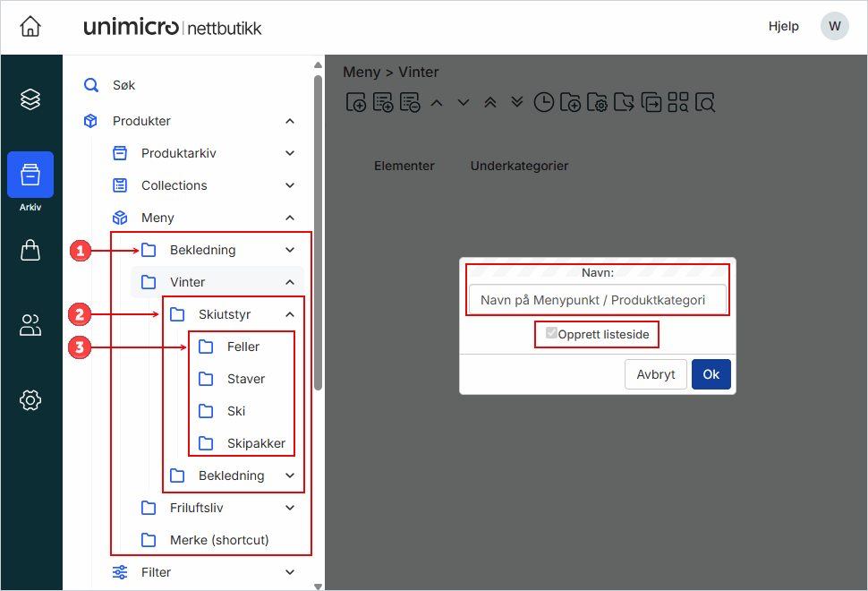This screenshot has width=868, height=591.
Task: Expand the Friluftsliv menu folder
Action: pyautogui.click(x=289, y=508)
